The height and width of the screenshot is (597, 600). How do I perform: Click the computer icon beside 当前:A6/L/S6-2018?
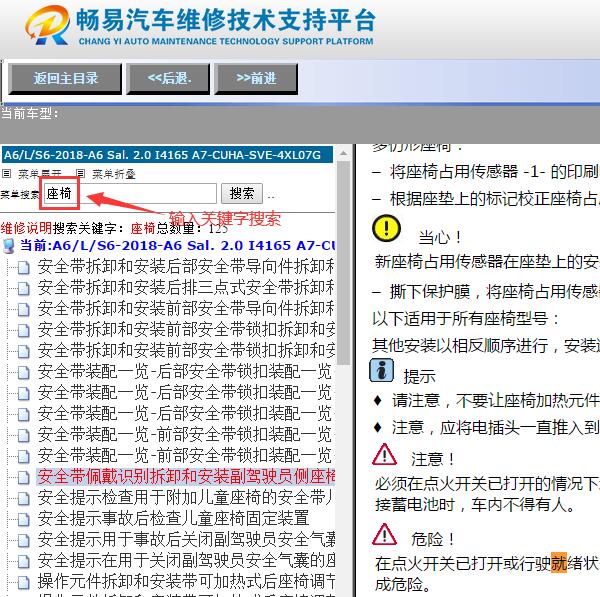[x=8, y=246]
